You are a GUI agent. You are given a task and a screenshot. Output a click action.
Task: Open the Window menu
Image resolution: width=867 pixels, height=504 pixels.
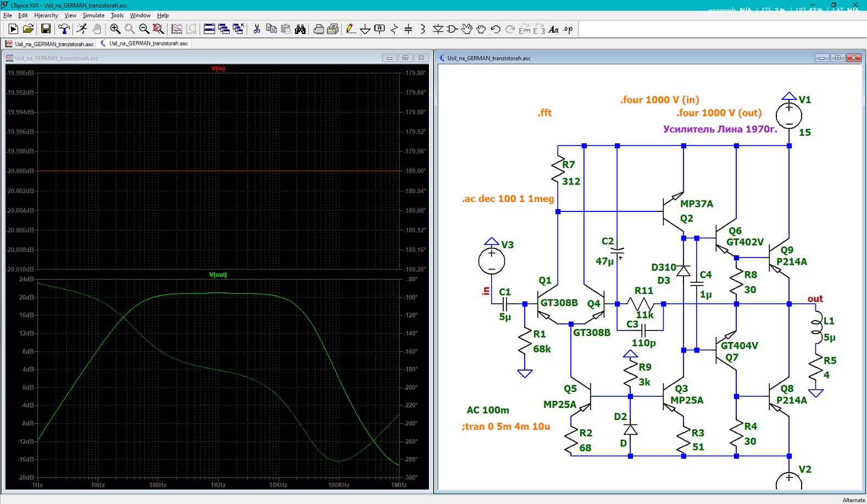click(x=140, y=15)
